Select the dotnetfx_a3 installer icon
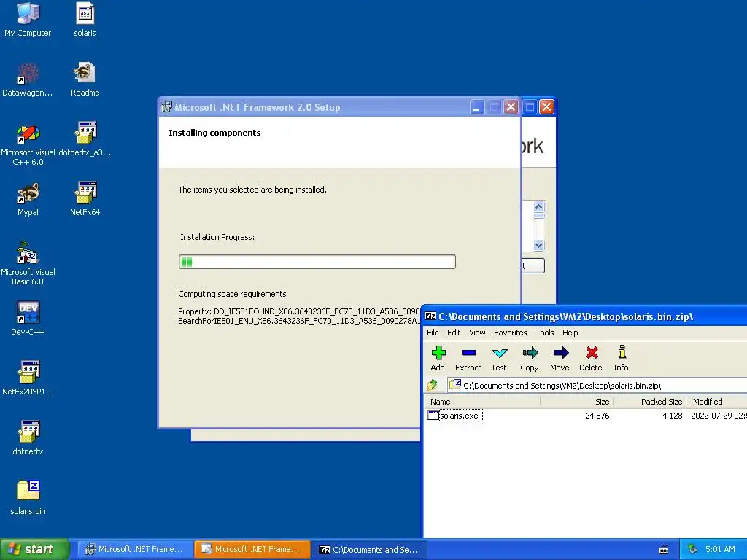747x560 pixels. [x=85, y=140]
